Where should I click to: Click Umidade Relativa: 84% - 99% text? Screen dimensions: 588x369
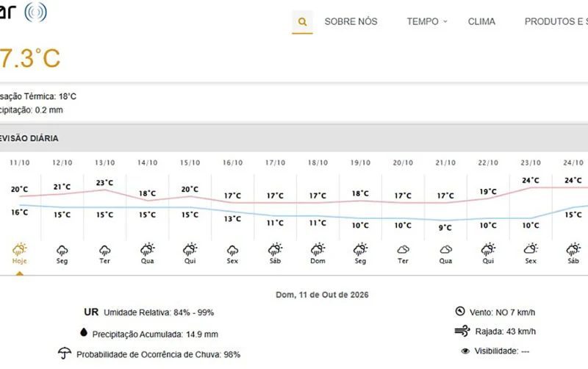pyautogui.click(x=159, y=312)
